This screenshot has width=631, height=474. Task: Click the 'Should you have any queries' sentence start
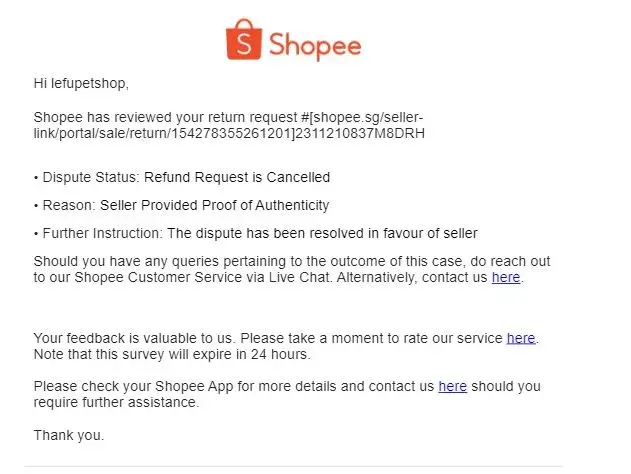[x=120, y=261]
